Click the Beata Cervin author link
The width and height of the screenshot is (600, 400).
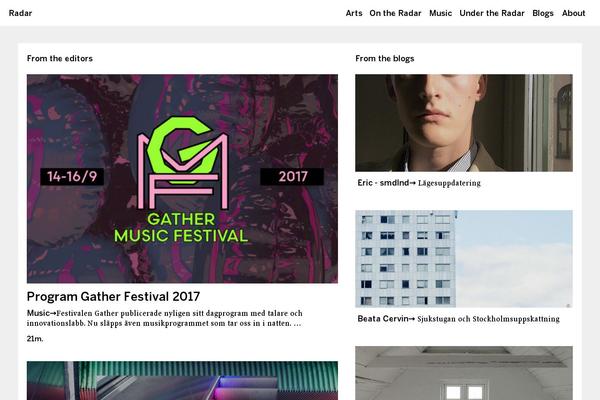pyautogui.click(x=383, y=319)
